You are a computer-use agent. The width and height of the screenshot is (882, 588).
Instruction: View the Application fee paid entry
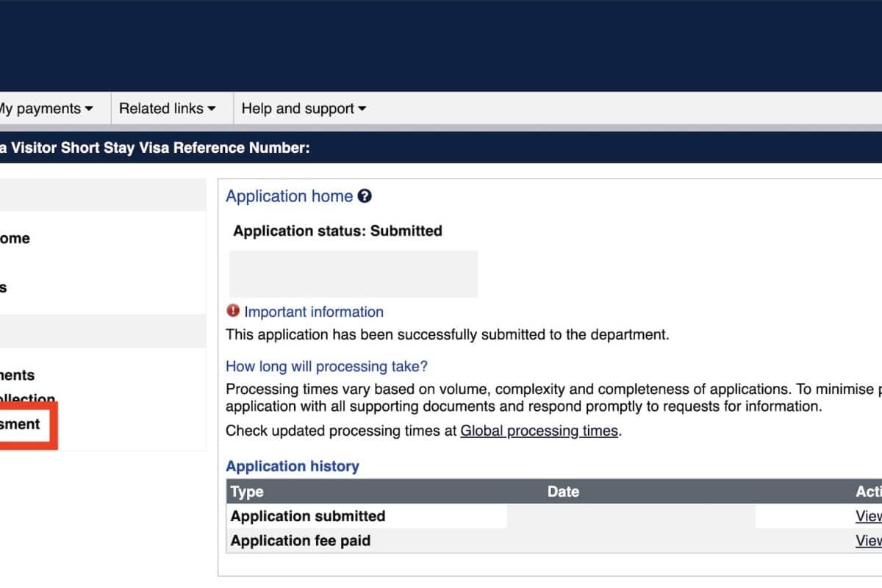click(868, 541)
